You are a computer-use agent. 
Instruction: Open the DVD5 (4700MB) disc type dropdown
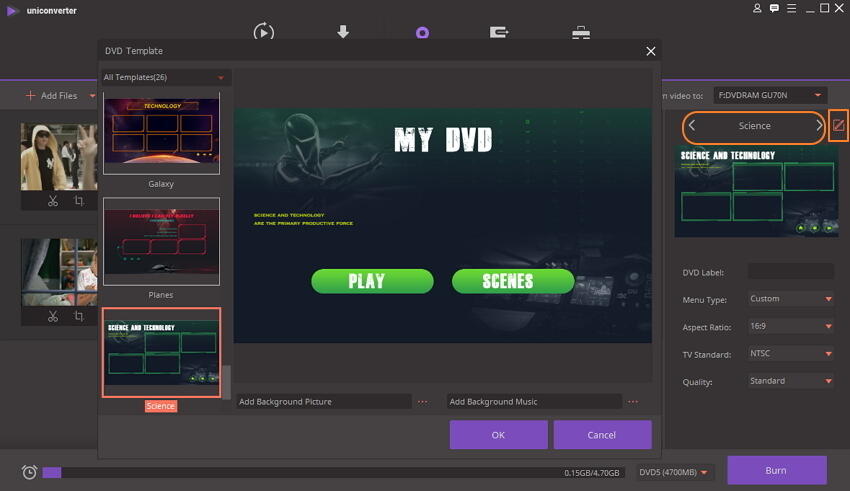673,473
